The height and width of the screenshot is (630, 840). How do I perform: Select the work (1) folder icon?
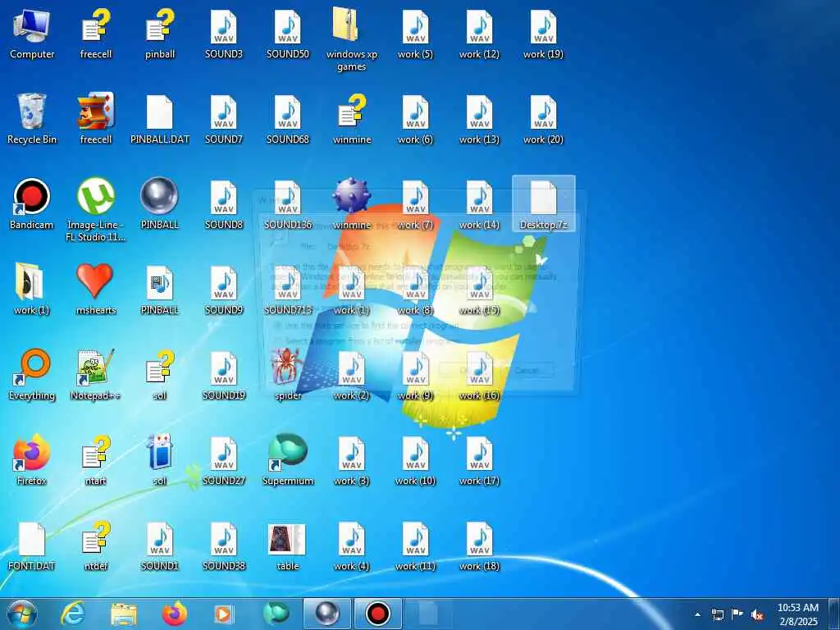tap(32, 290)
